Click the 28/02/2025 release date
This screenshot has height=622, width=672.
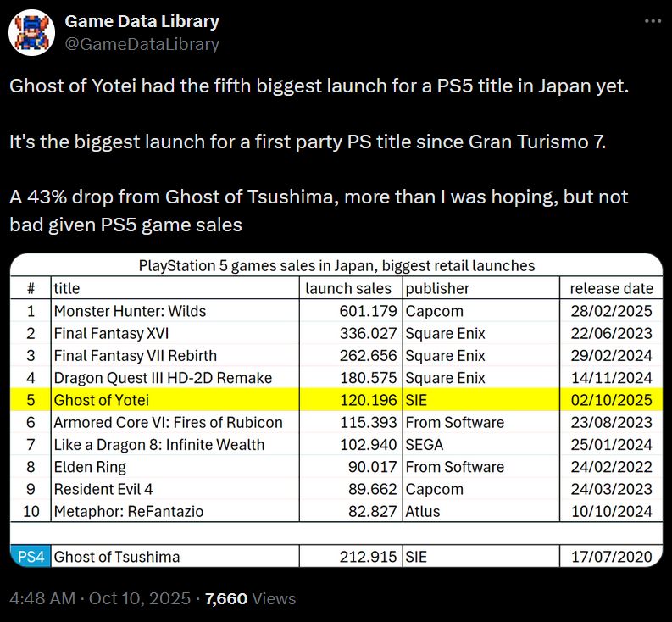pyautogui.click(x=612, y=311)
